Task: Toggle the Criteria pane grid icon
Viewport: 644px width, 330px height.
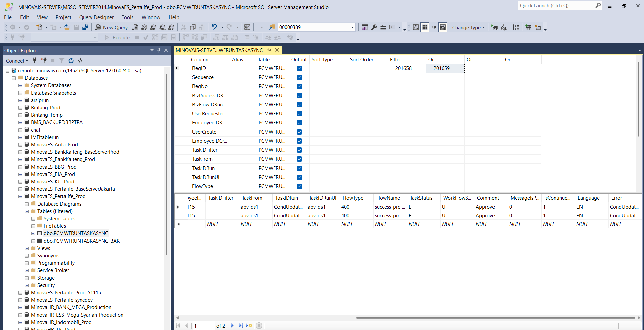Action: (425, 27)
